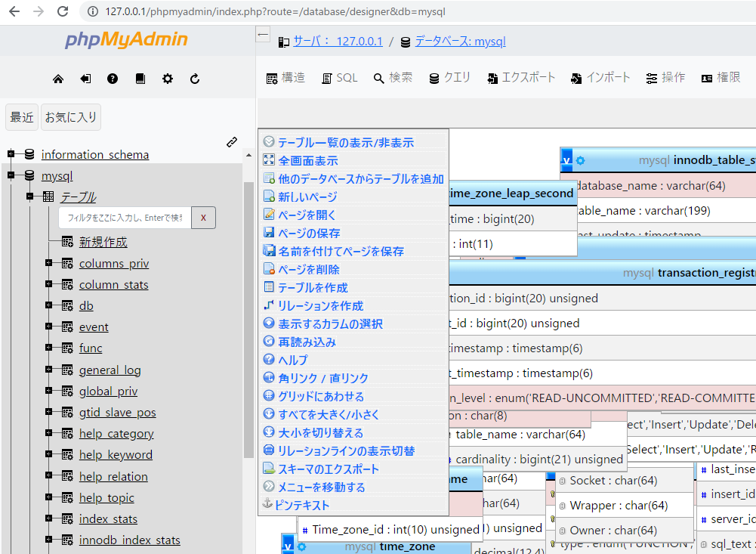Click the テーブル一覧の表示/非表示 menu entry
This screenshot has height=554, width=756.
(346, 142)
